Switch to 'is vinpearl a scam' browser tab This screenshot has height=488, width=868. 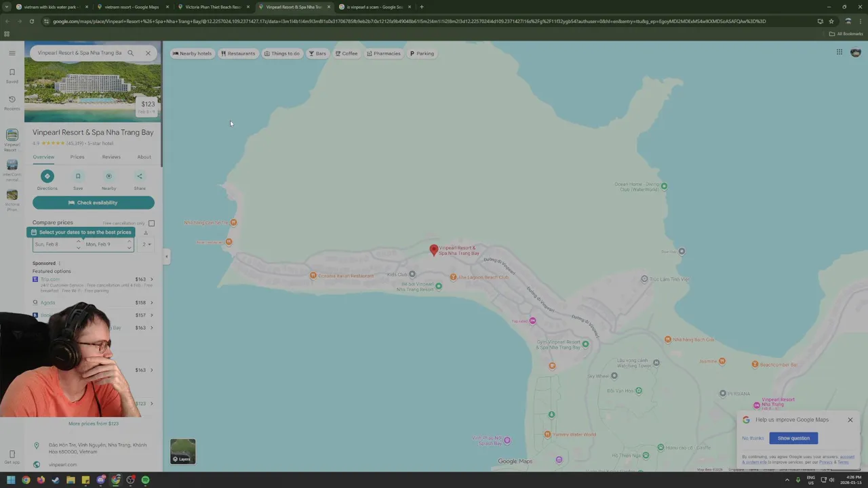click(x=374, y=7)
